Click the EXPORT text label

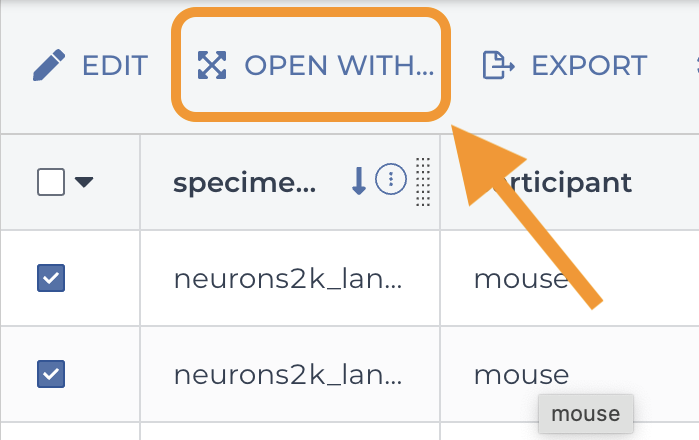[x=589, y=66]
